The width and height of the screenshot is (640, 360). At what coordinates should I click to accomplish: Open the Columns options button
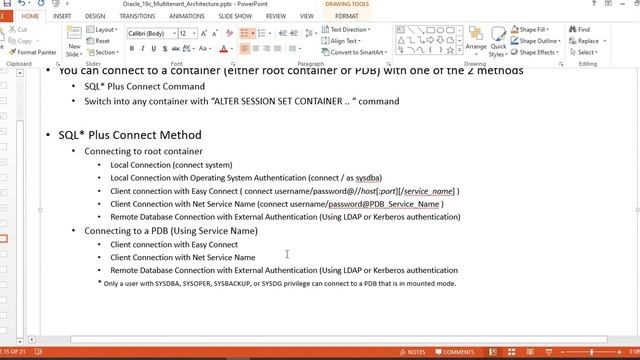tap(295, 49)
